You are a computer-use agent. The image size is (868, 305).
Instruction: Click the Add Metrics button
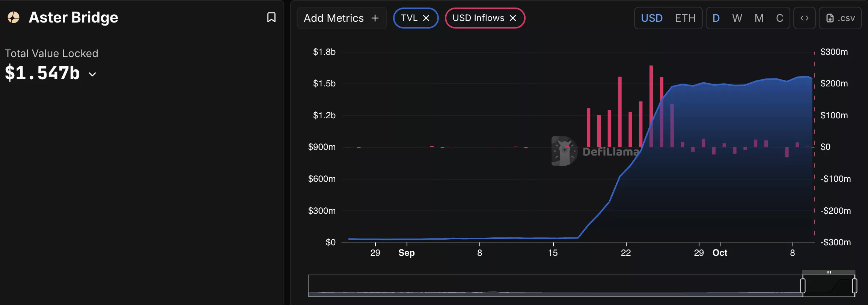[342, 18]
